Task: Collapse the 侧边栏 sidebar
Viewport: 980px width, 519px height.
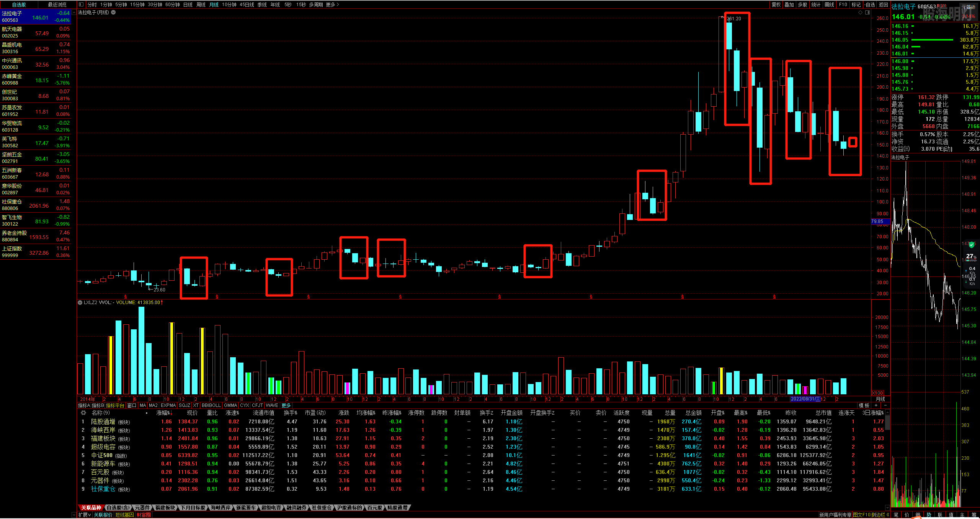Action: pyautogui.click(x=880, y=515)
